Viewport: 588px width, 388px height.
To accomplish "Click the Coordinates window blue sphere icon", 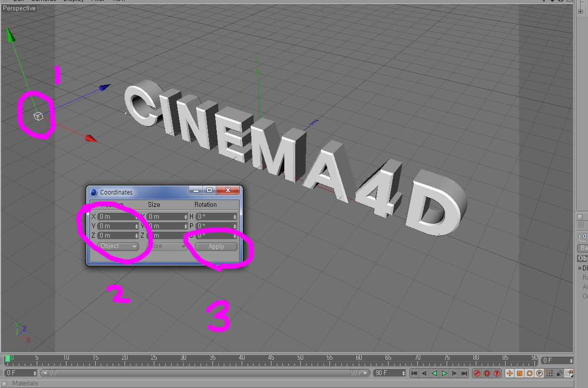I will point(94,193).
